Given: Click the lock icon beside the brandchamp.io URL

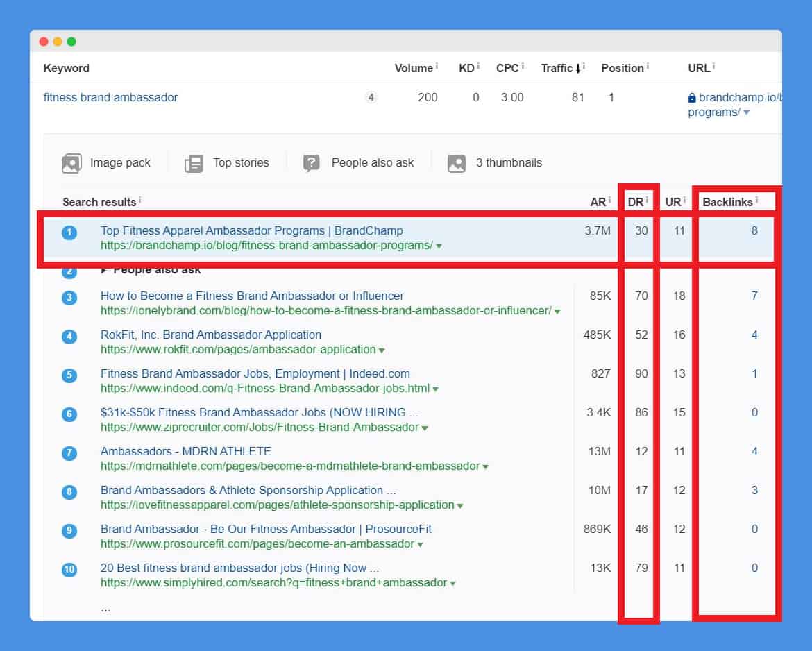Looking at the screenshot, I should pyautogui.click(x=692, y=97).
